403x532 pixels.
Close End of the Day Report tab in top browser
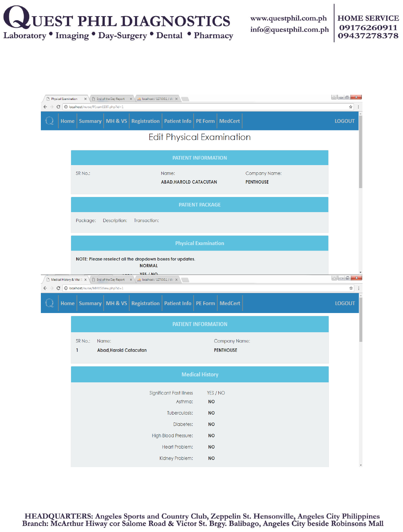coord(131,99)
